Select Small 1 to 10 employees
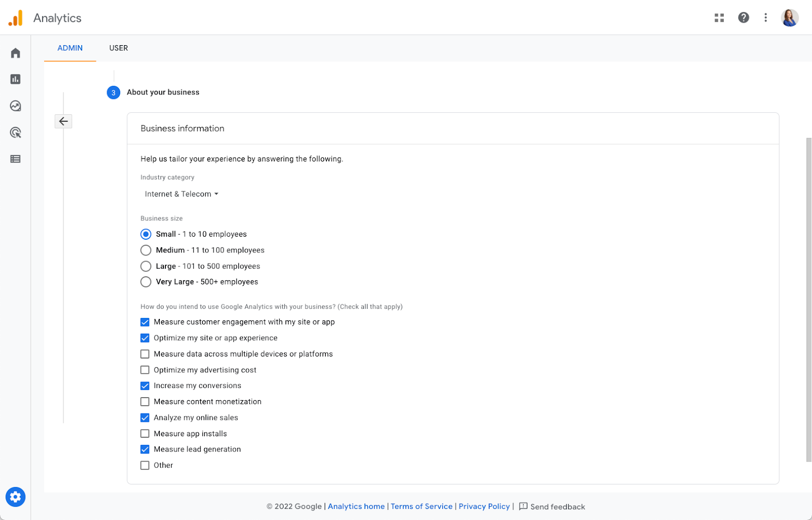Viewport: 812px width, 520px height. pos(146,234)
